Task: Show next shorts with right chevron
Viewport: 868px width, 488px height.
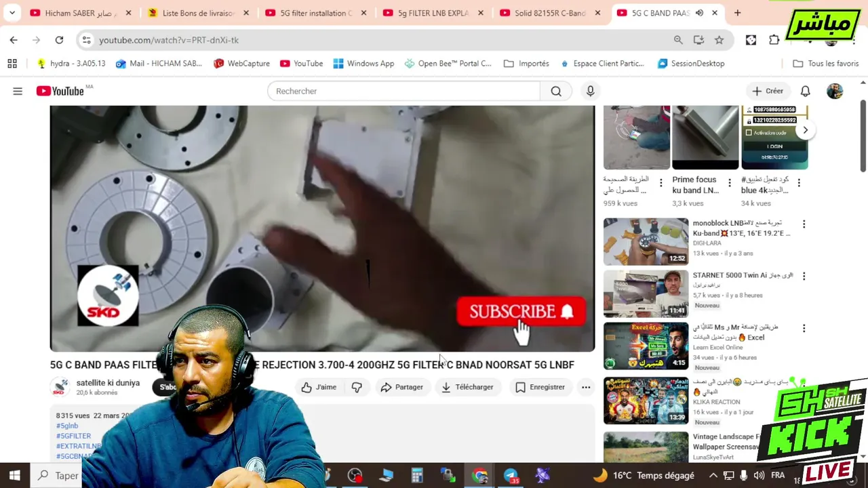Action: pos(805,130)
